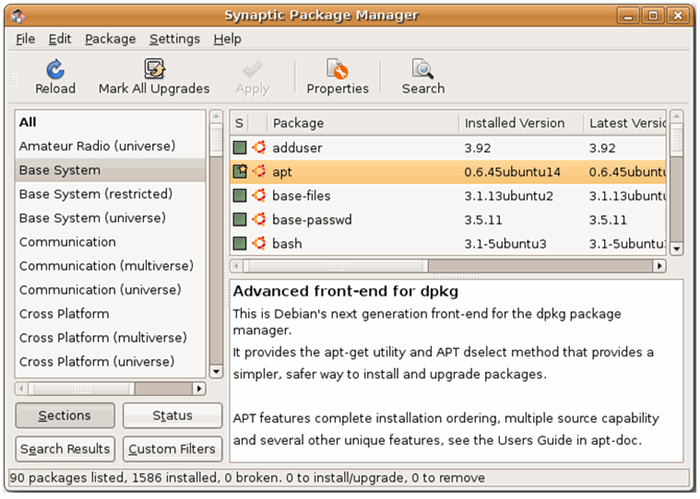Image resolution: width=700 pixels, height=499 pixels.
Task: Select Cross Platform (universe) section
Action: [x=110, y=362]
